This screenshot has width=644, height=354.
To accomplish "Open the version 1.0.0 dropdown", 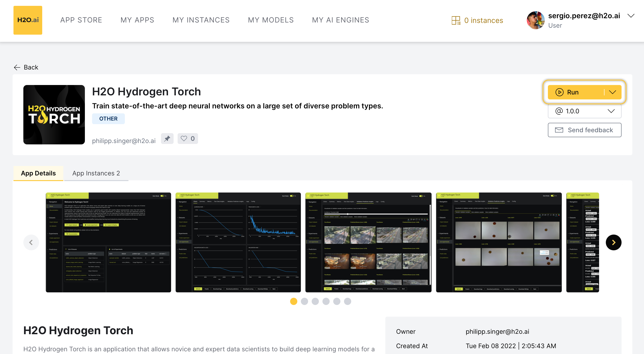I will (584, 111).
